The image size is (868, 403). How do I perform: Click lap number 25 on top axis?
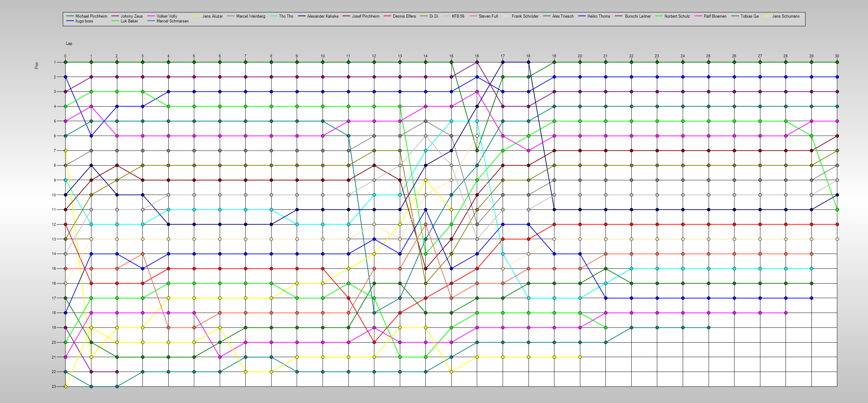[x=708, y=56]
